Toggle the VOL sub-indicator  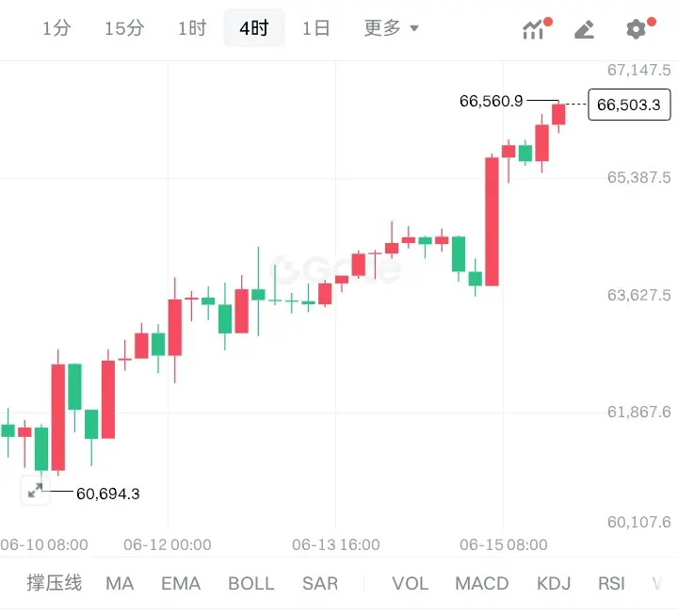point(411,584)
